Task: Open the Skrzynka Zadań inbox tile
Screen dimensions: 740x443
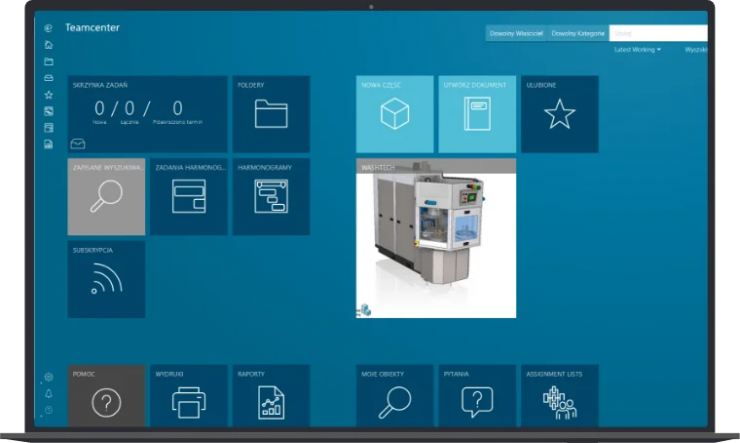Action: 147,114
